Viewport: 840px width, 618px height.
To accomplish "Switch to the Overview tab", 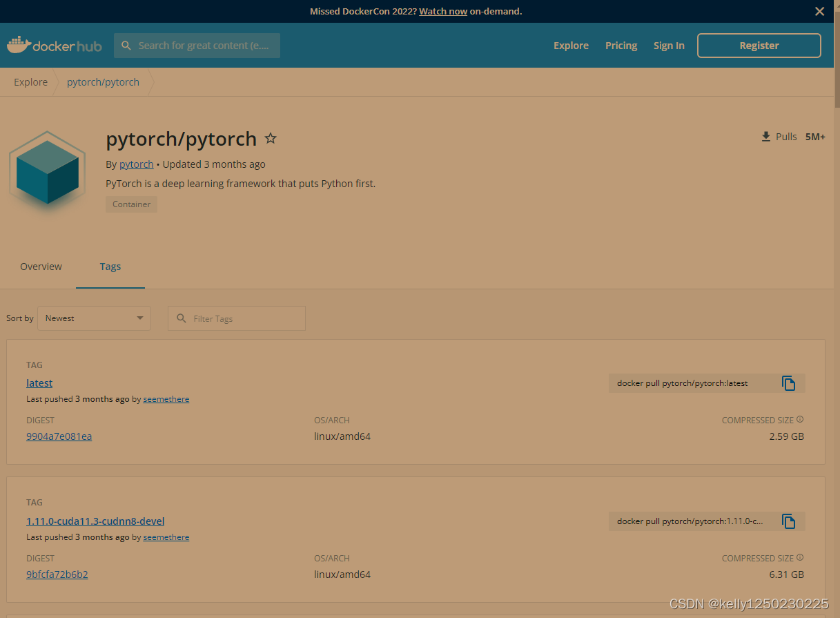I will [41, 267].
